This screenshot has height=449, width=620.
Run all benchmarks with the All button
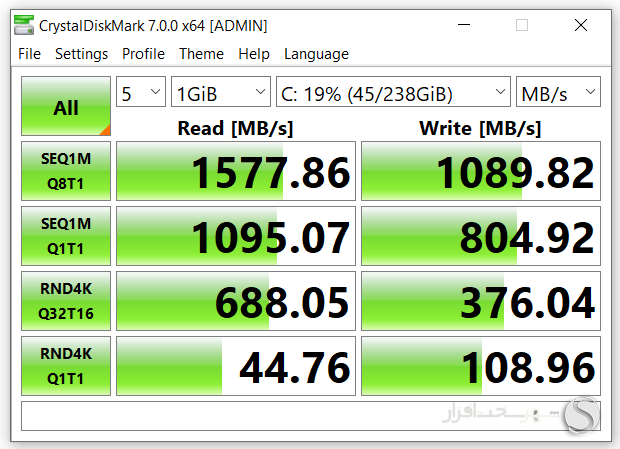point(66,106)
